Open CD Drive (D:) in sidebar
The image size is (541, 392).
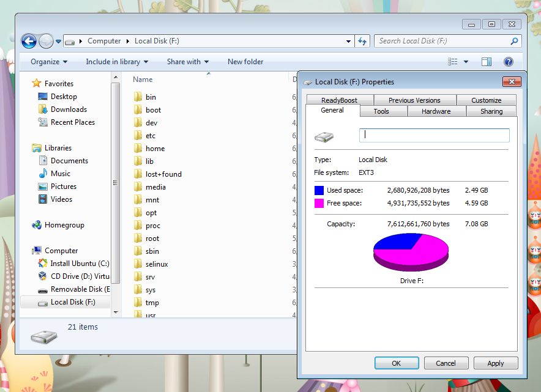[80, 276]
